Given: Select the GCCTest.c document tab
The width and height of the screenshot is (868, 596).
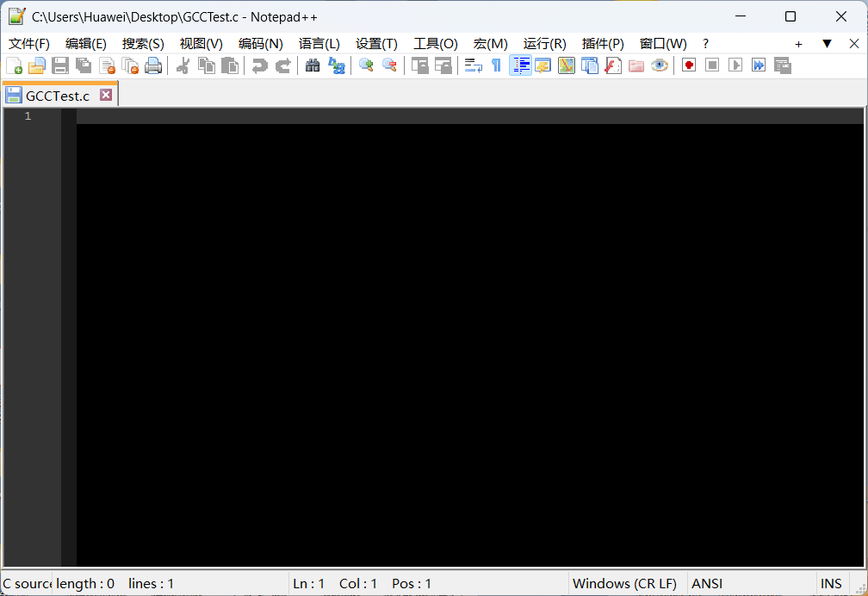Looking at the screenshot, I should click(58, 96).
